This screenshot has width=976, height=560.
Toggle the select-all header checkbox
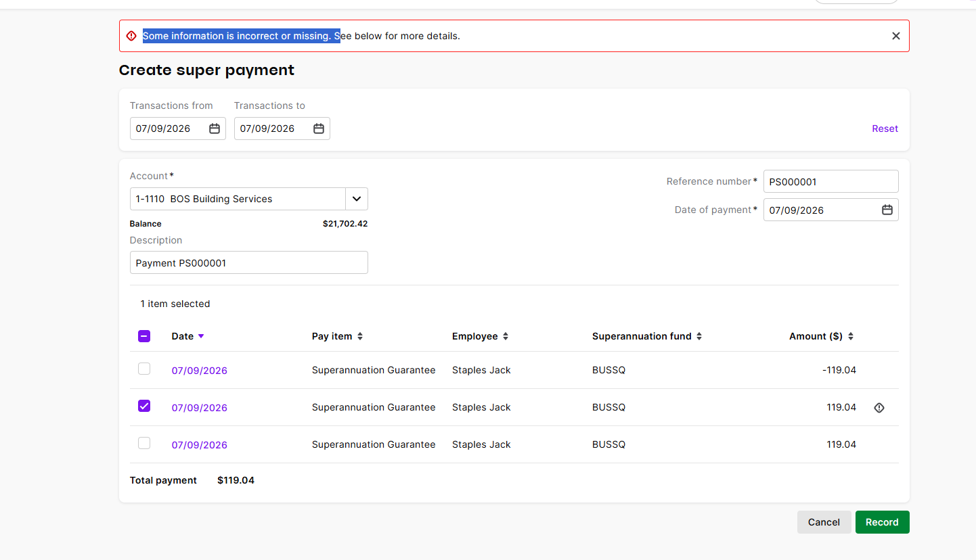(x=144, y=336)
